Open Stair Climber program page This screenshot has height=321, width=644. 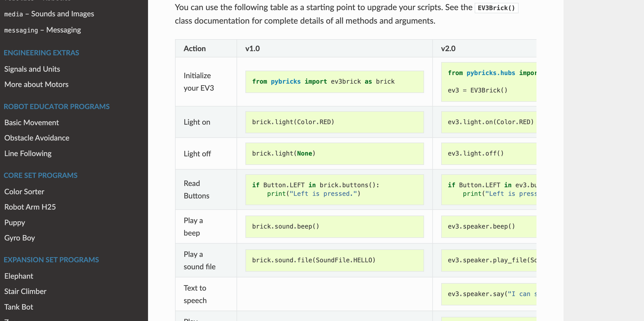(x=25, y=291)
